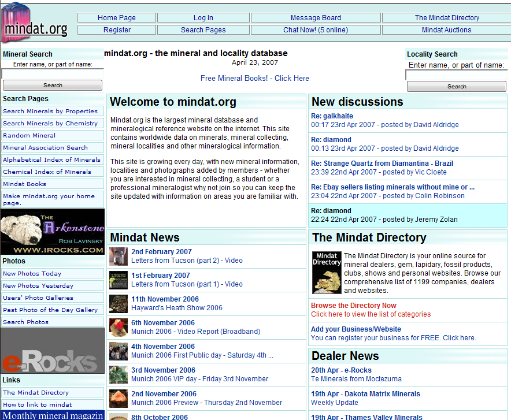
Task: Open the Arkenstone irocks.com banner
Action: [53, 231]
